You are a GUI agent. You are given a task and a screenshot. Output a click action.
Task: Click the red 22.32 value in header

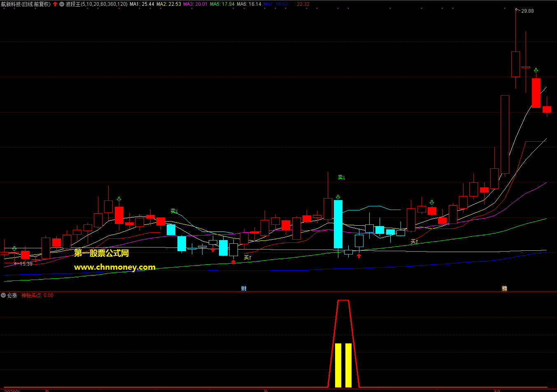[303, 4]
